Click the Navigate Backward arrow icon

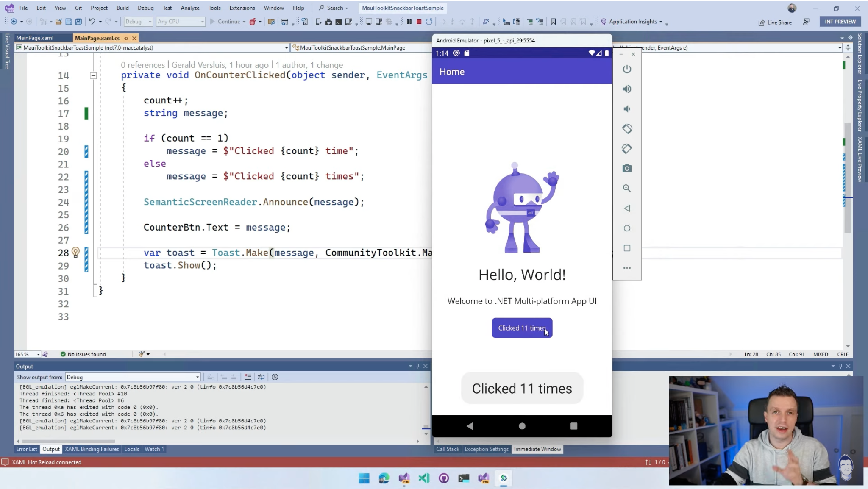[x=14, y=22]
